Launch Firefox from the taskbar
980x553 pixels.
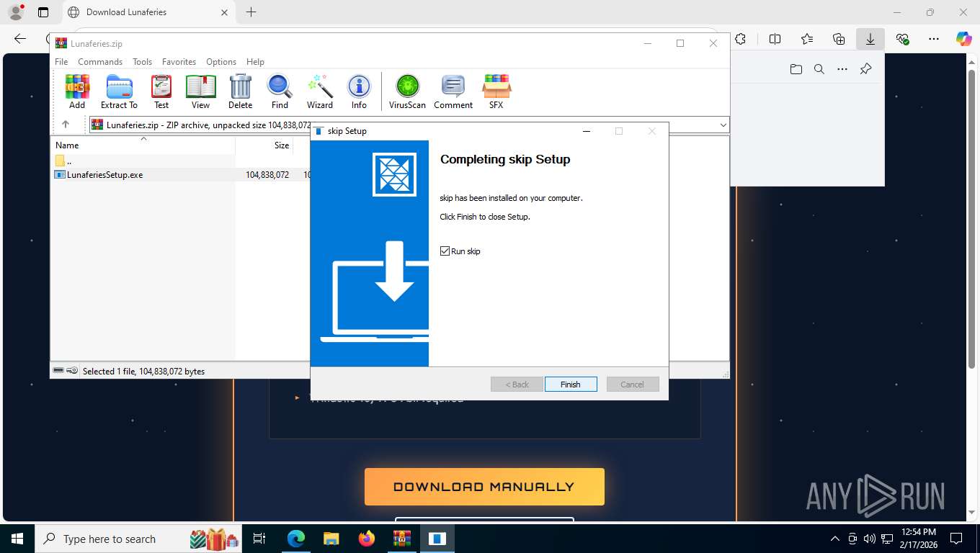[367, 539]
